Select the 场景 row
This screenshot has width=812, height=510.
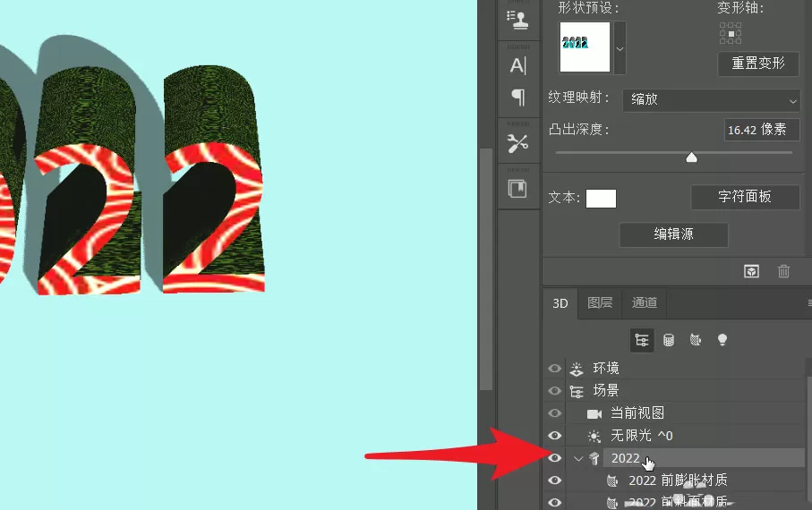tap(686, 391)
